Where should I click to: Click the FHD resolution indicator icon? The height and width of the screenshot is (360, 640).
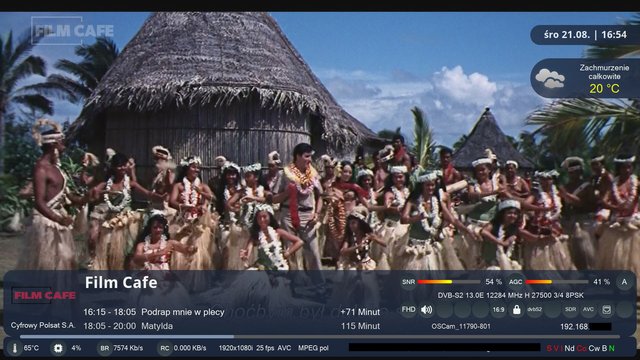click(x=408, y=309)
